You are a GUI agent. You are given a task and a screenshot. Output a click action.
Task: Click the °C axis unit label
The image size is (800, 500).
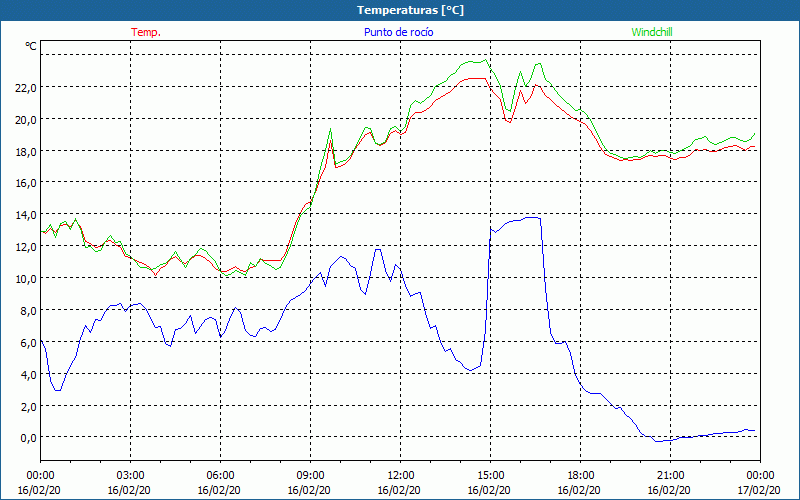click(31, 46)
